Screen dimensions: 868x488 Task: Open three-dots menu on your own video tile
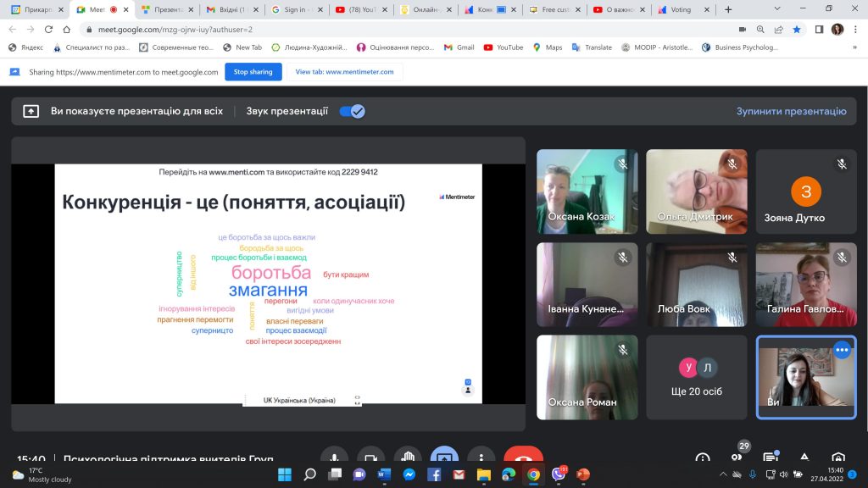[841, 350]
